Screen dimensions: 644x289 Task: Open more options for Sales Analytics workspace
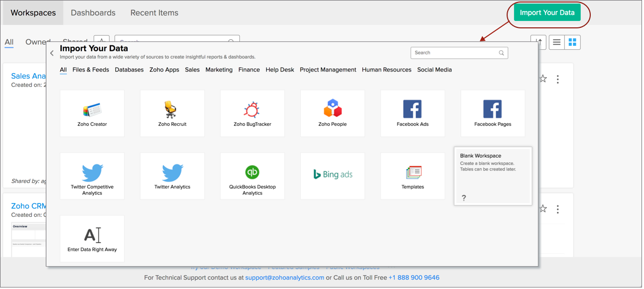pyautogui.click(x=558, y=79)
